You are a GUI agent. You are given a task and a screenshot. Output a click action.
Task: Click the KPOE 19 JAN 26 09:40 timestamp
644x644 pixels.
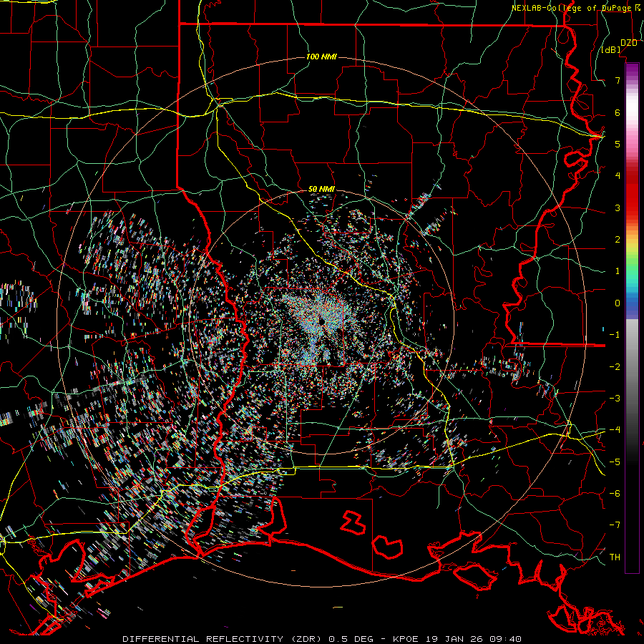457,639
